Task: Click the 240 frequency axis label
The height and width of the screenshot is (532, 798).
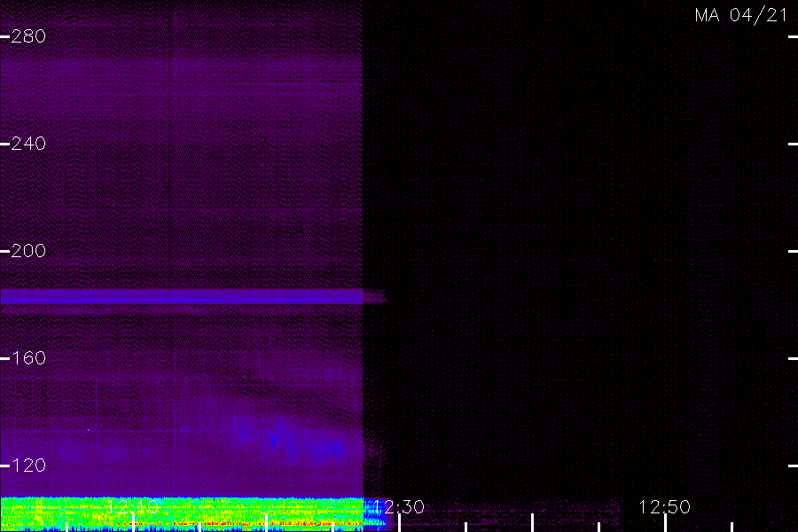Action: coord(28,144)
